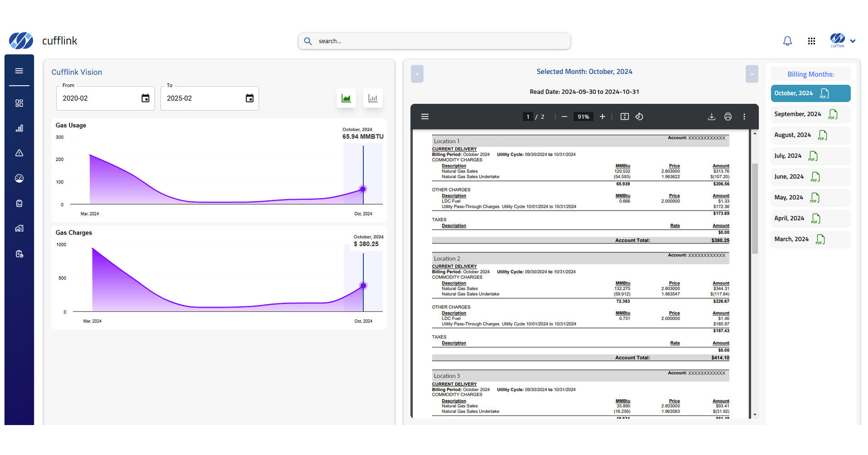Go to the next billing month

[x=751, y=74]
